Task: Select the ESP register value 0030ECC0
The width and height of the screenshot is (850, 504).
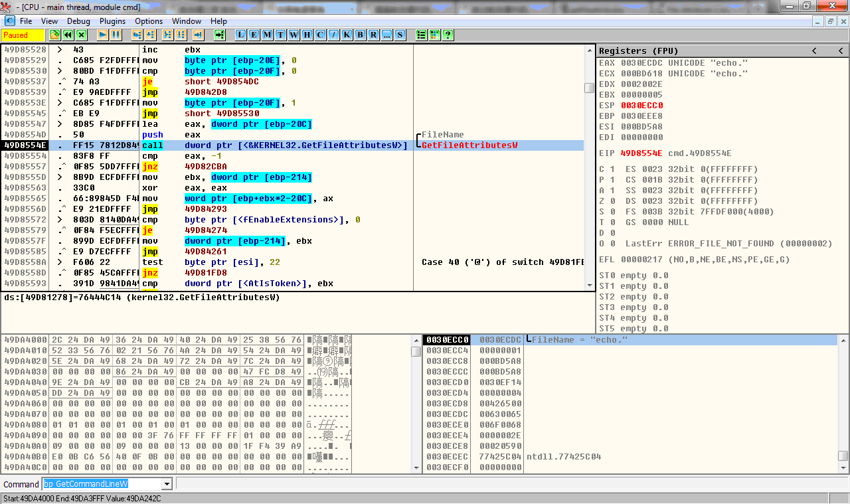Action: (x=641, y=105)
